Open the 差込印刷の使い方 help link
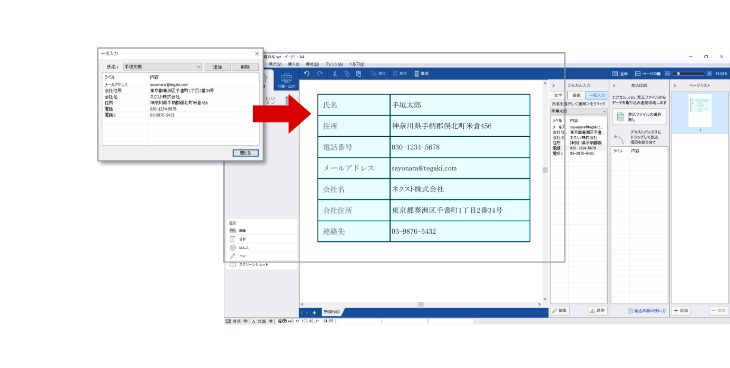Screen dimensions: 730x368 647,311
